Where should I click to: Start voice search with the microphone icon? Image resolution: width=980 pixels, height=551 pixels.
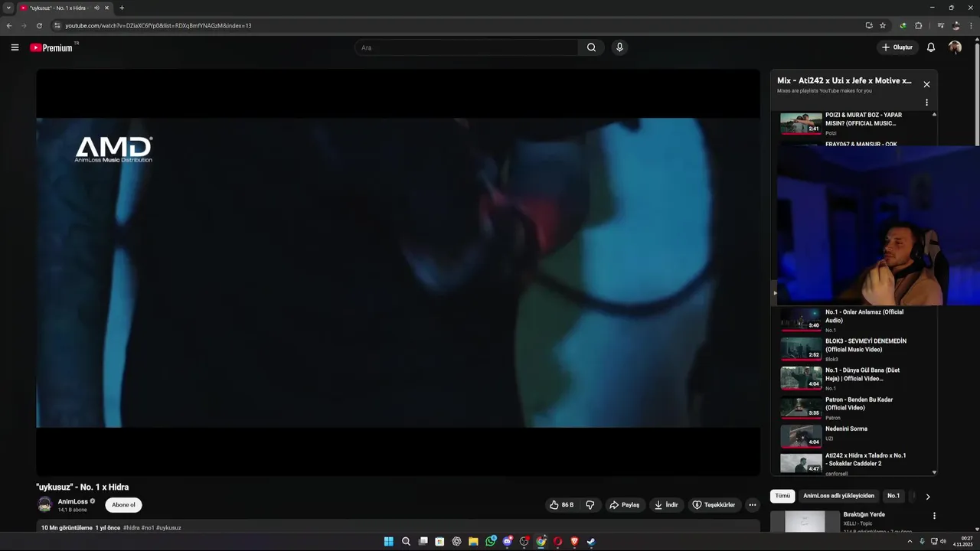click(619, 47)
